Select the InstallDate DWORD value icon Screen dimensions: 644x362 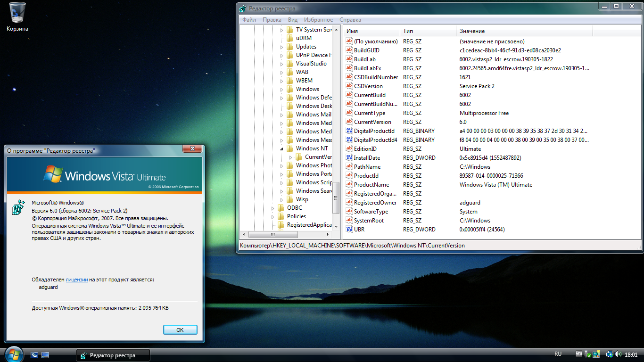pos(349,158)
